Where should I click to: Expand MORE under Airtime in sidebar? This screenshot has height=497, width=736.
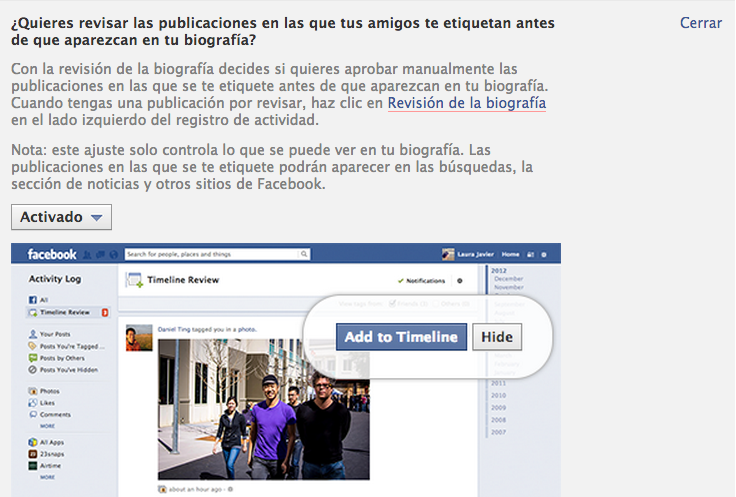click(x=47, y=477)
